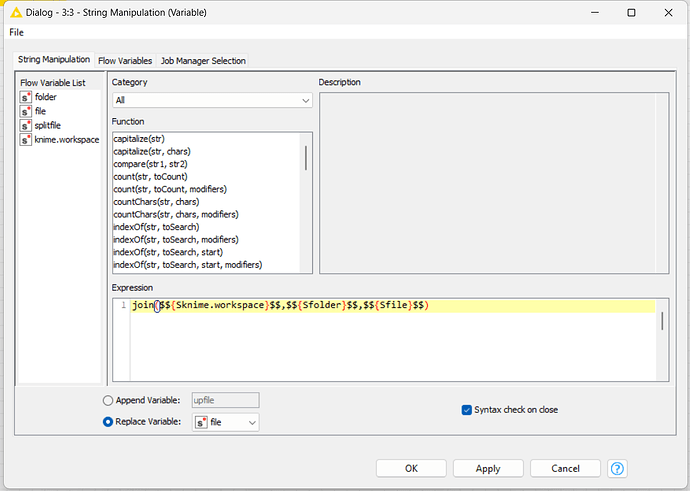Open the Job Manager Selection tab

click(x=203, y=61)
